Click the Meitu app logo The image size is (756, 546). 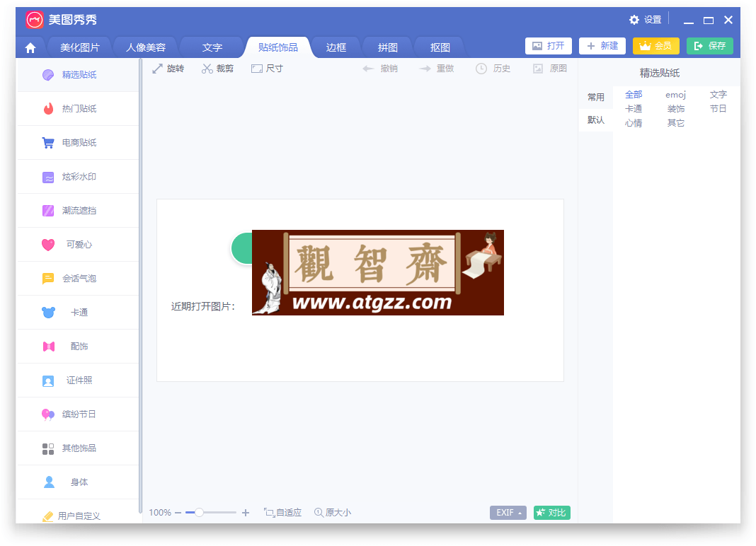coord(34,20)
